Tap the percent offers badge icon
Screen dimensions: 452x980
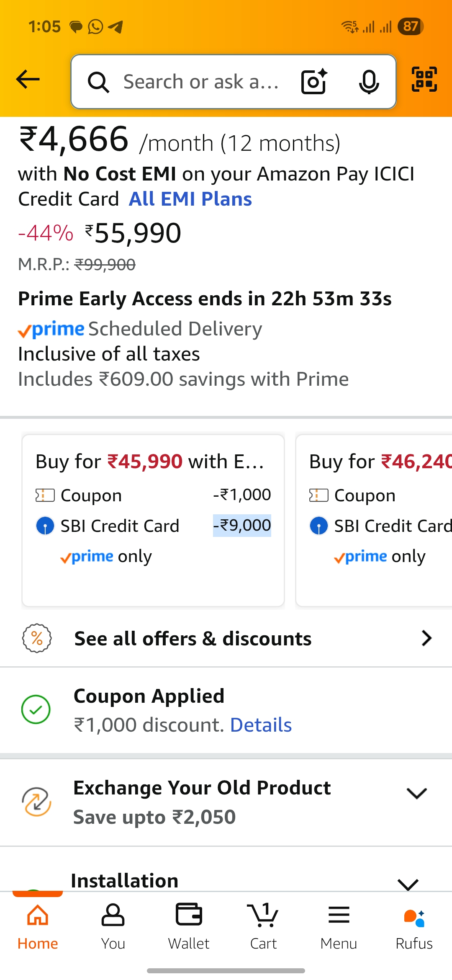37,638
